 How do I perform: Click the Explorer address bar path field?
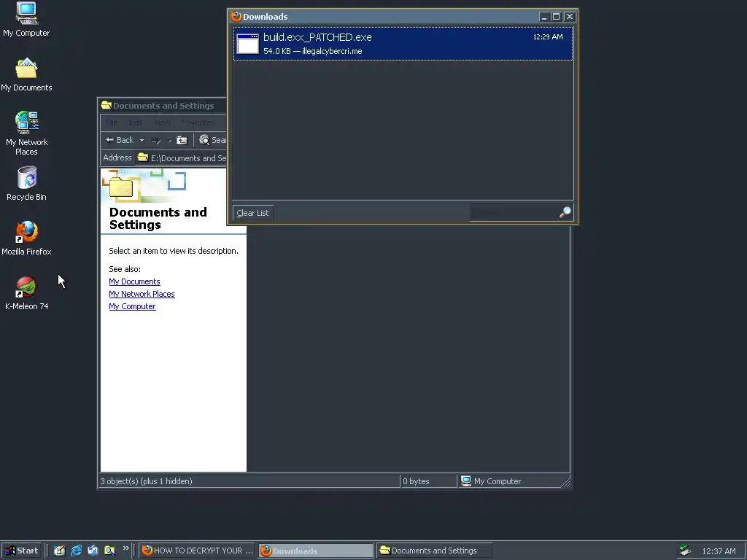coord(181,157)
